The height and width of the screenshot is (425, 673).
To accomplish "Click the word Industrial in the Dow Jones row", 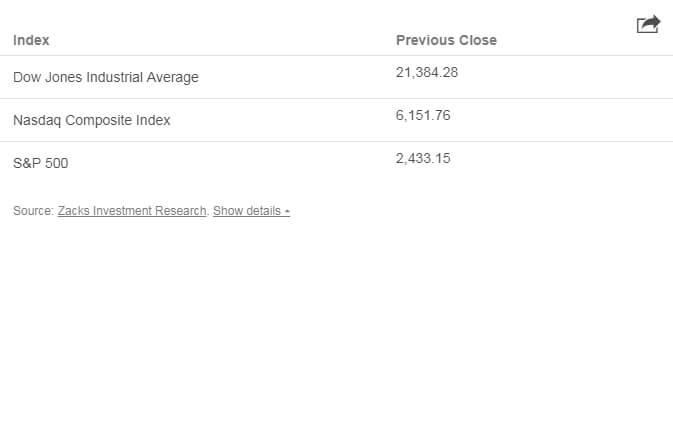I will click(114, 77).
